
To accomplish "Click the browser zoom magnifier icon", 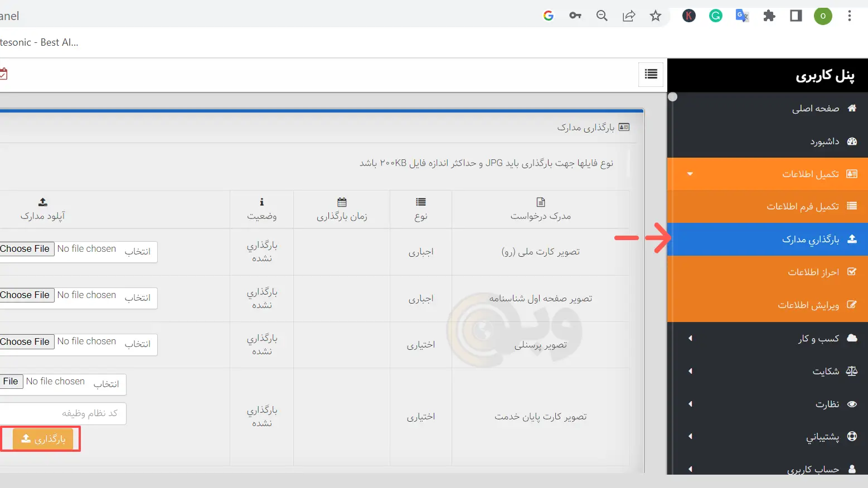I will (x=602, y=16).
